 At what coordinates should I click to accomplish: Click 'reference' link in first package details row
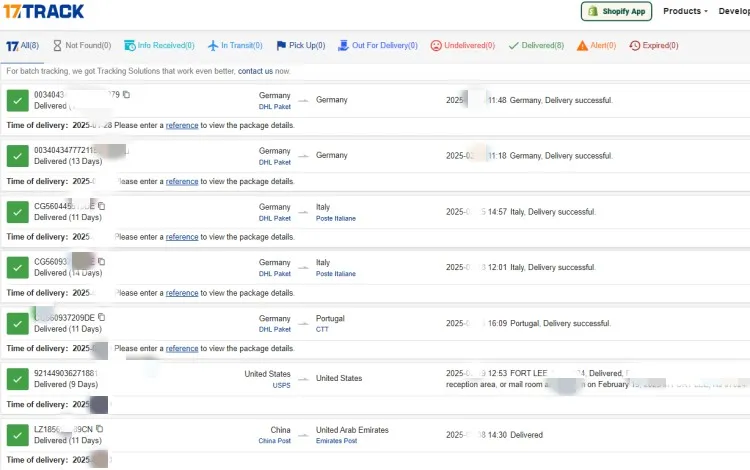pos(182,126)
